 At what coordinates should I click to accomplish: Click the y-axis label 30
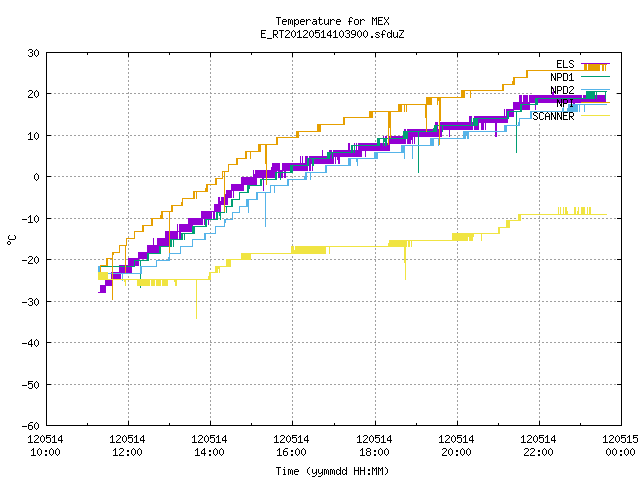[x=33, y=53]
